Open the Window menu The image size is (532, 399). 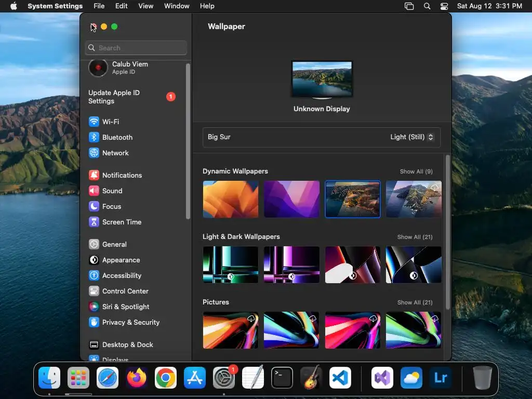pyautogui.click(x=177, y=6)
